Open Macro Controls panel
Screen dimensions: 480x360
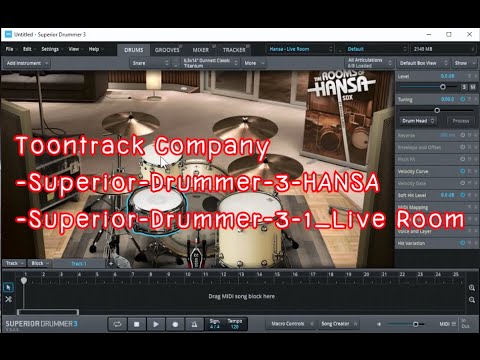point(290,324)
